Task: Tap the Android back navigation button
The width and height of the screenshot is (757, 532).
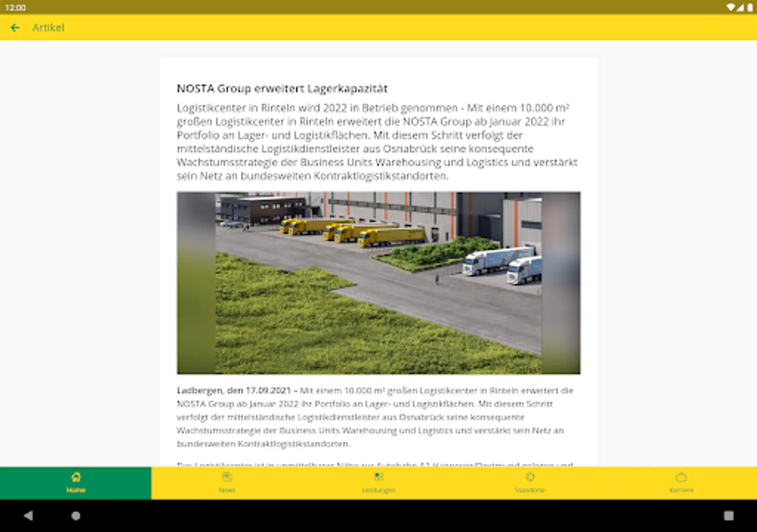Action: [x=28, y=515]
